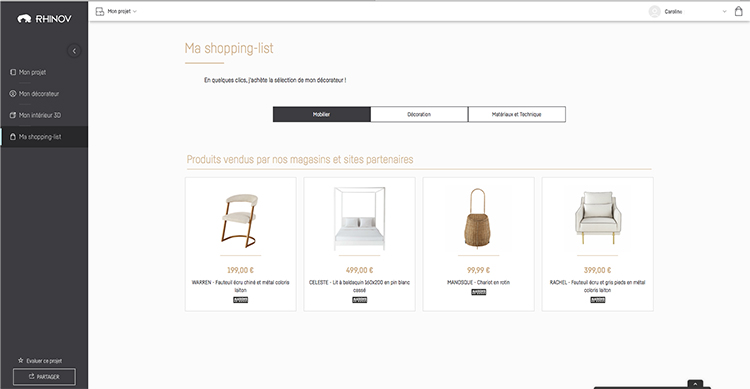Expand the bottom panel with the up chevron
The image size is (750, 389).
point(695,384)
